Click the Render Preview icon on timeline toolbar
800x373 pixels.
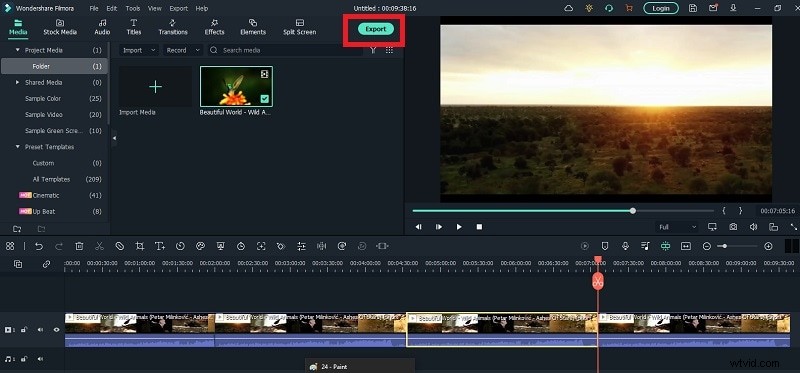(585, 246)
